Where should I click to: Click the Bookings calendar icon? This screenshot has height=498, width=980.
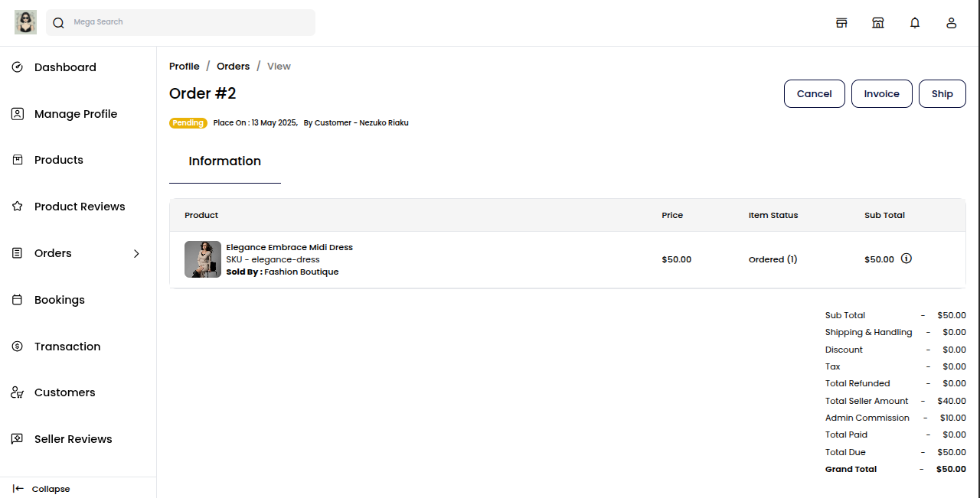(x=17, y=299)
